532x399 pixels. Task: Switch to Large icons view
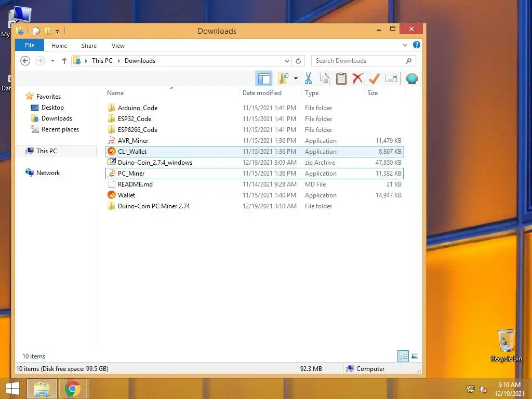[x=415, y=356]
